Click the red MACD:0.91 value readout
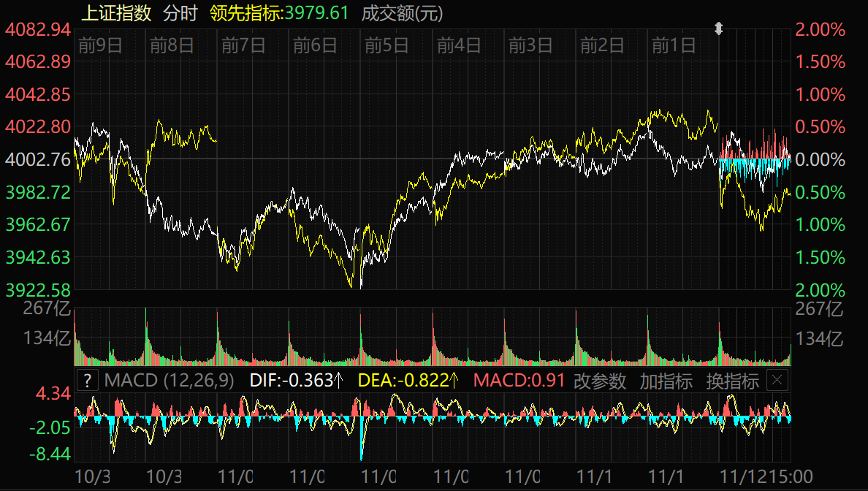Viewport: 868px width, 491px height. 519,381
